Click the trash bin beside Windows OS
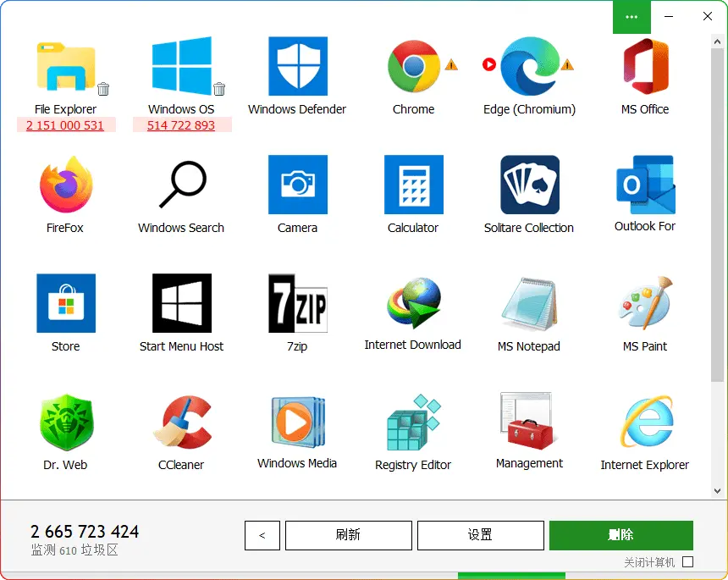 [219, 89]
